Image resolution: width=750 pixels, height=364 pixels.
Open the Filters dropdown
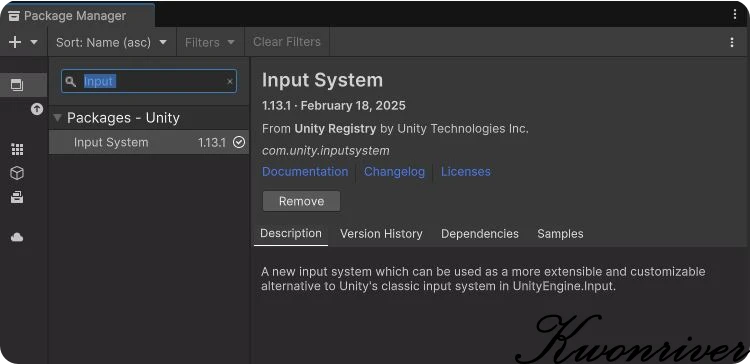tap(210, 42)
